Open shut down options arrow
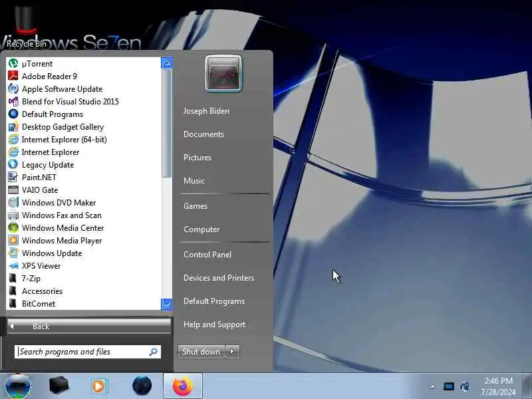 coord(232,352)
